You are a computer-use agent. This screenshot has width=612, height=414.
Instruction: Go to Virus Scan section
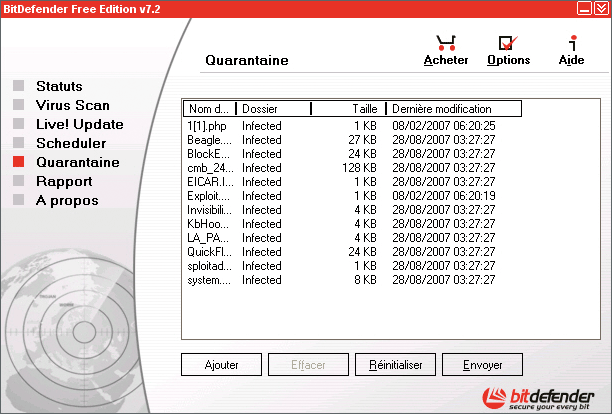73,105
